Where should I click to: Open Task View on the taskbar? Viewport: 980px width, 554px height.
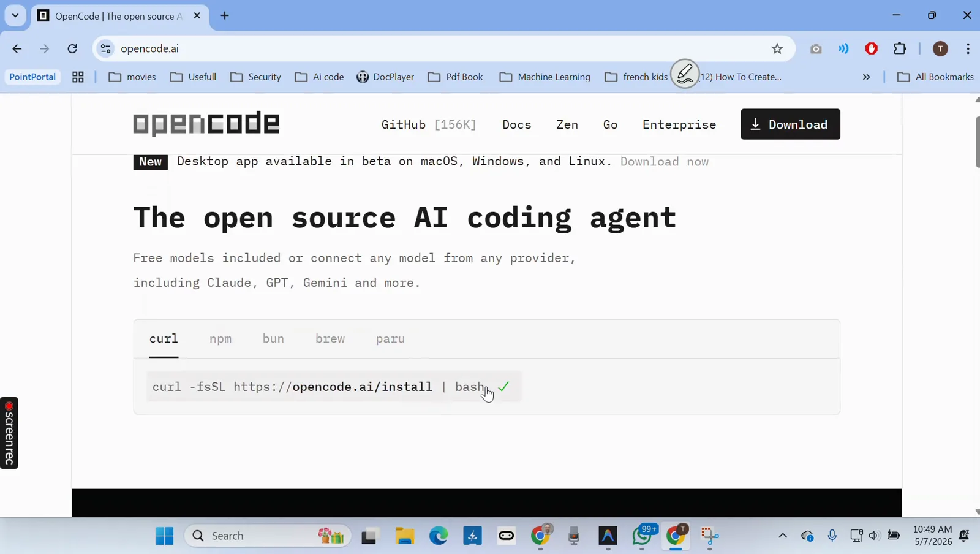pyautogui.click(x=369, y=536)
